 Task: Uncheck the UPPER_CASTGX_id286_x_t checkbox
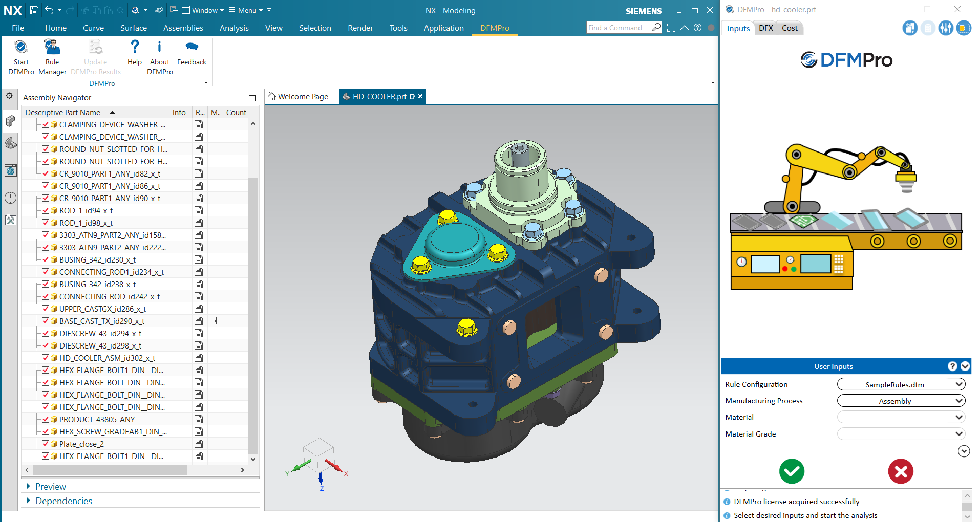[x=46, y=309]
